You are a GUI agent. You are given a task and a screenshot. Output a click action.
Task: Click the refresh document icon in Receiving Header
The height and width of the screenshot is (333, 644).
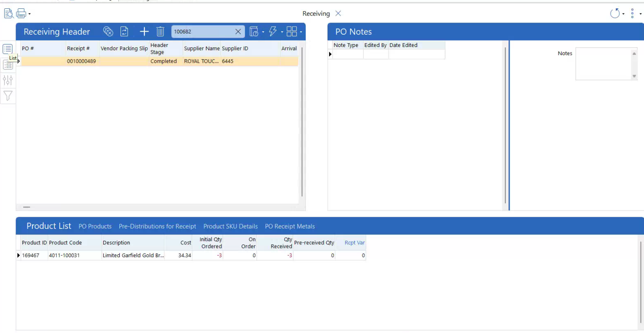point(124,31)
